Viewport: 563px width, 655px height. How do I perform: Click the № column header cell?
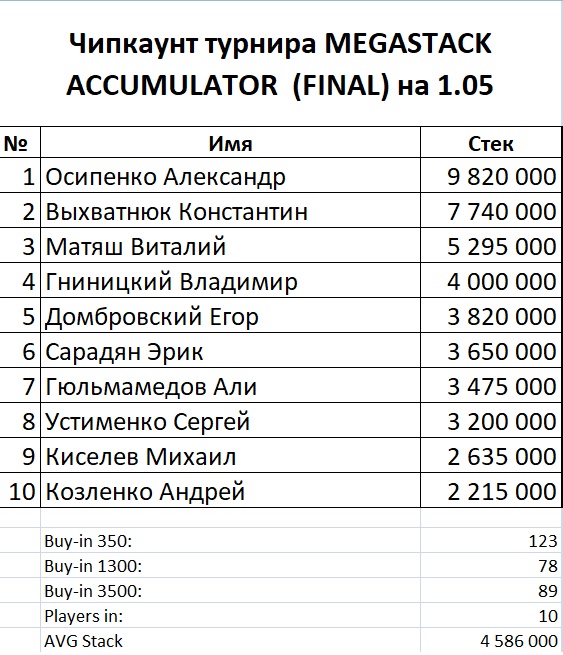tap(20, 142)
